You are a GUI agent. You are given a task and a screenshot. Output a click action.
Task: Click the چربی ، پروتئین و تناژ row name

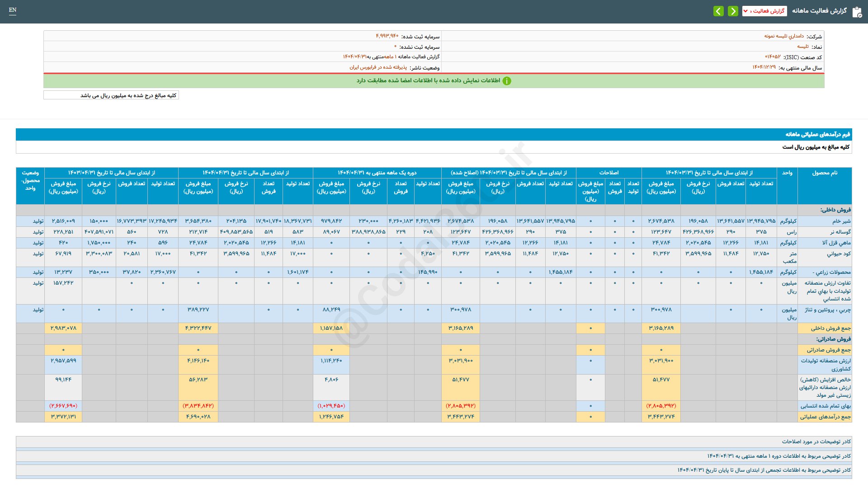coord(827,310)
